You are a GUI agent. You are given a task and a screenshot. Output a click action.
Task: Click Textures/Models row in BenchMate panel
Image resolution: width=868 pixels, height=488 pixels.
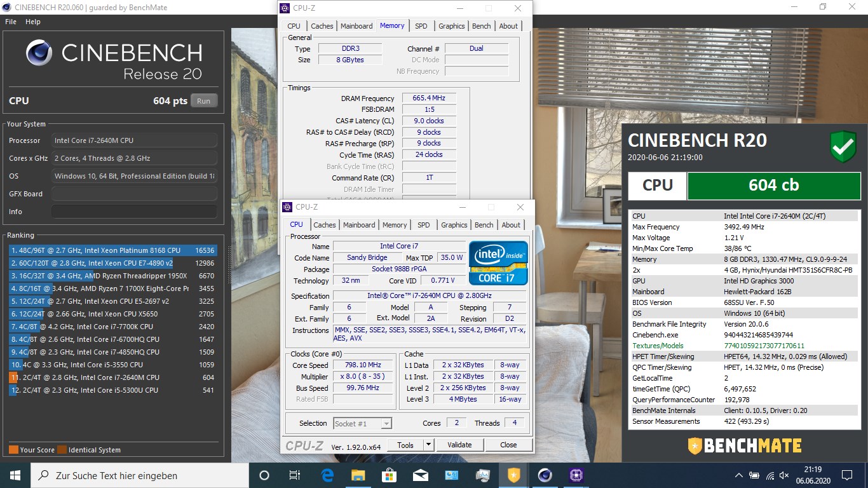tap(743, 346)
